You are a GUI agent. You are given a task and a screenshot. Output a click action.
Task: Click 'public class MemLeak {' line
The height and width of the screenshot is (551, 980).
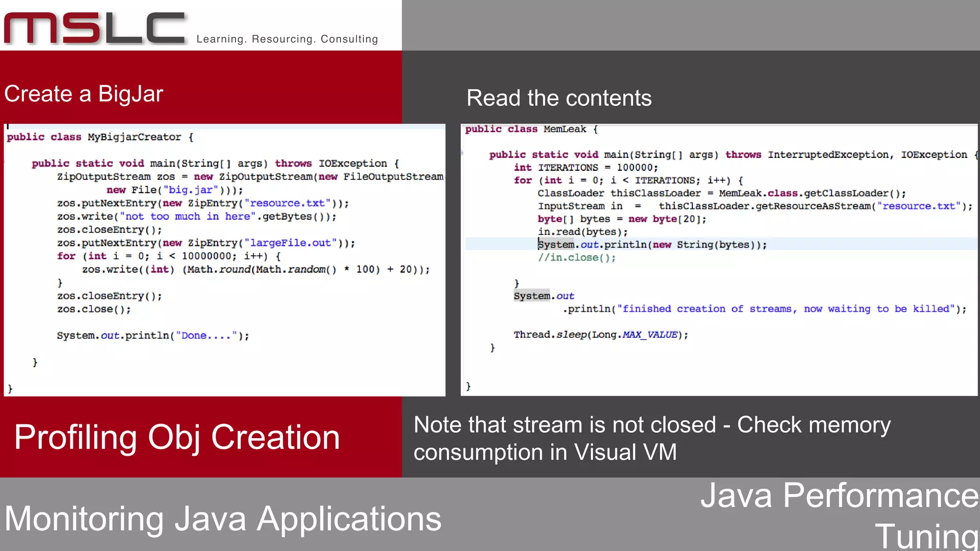[532, 129]
